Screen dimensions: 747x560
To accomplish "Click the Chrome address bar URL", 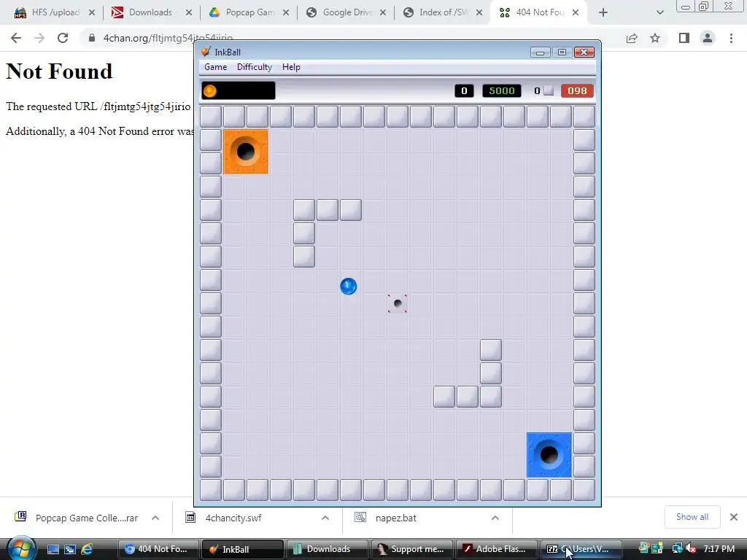I will [168, 38].
